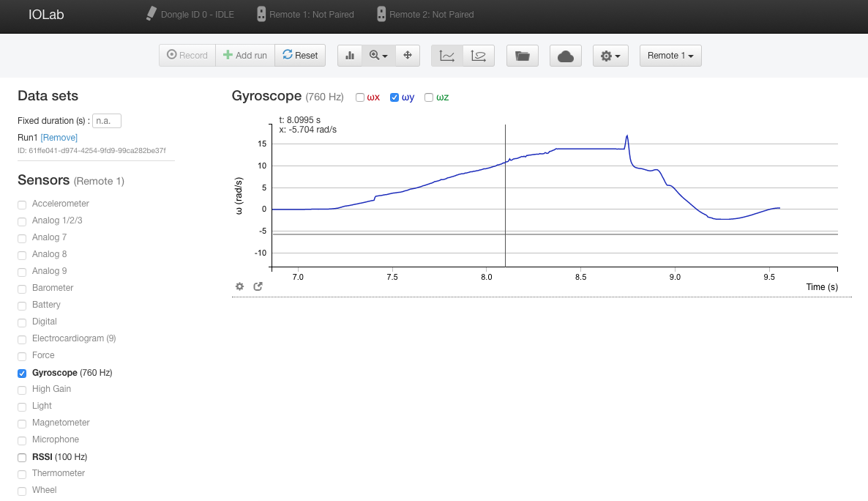Viewport: 868px width, 501px height.
Task: Enable the ωz gyroscope axis
Action: pos(428,97)
